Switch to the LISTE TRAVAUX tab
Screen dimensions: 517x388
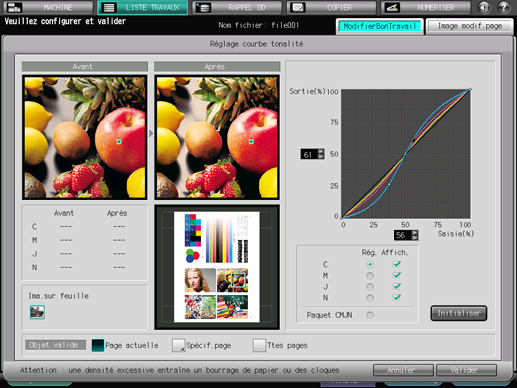(x=143, y=7)
